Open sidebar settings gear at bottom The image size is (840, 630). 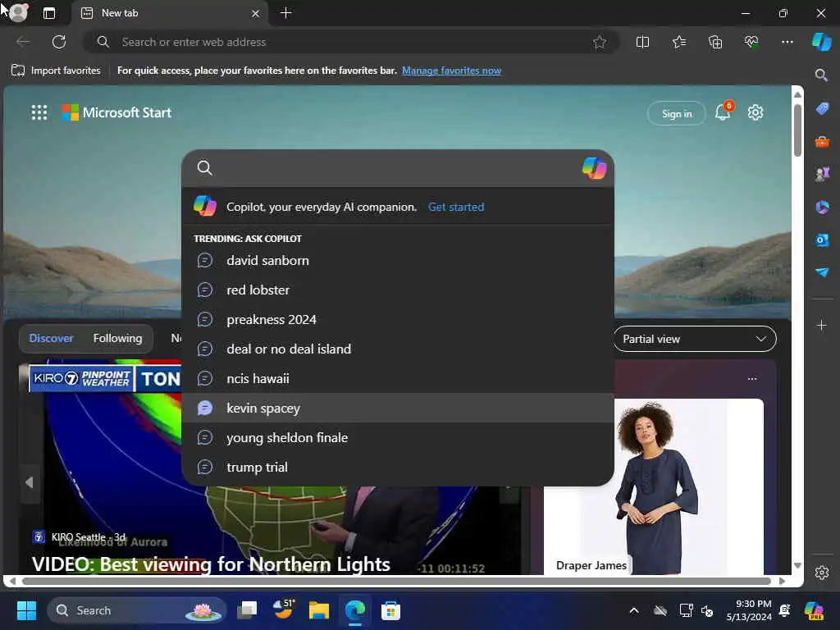coord(822,573)
